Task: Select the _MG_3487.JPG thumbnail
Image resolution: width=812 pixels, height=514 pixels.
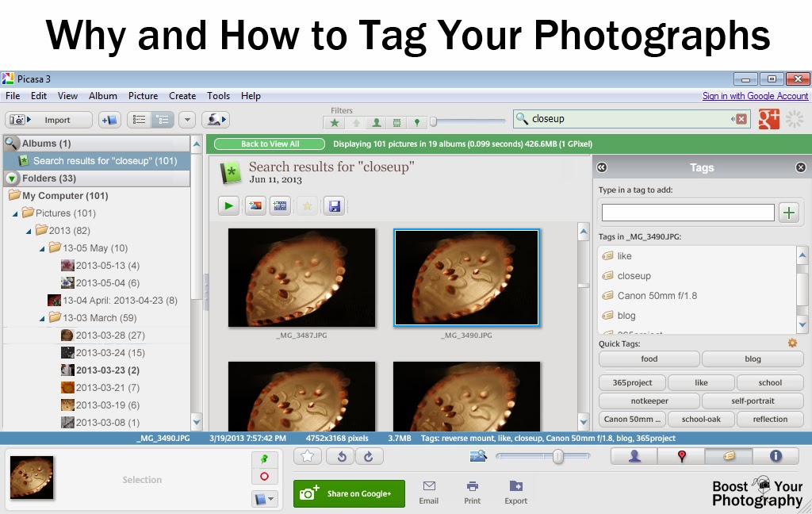Action: 302,278
